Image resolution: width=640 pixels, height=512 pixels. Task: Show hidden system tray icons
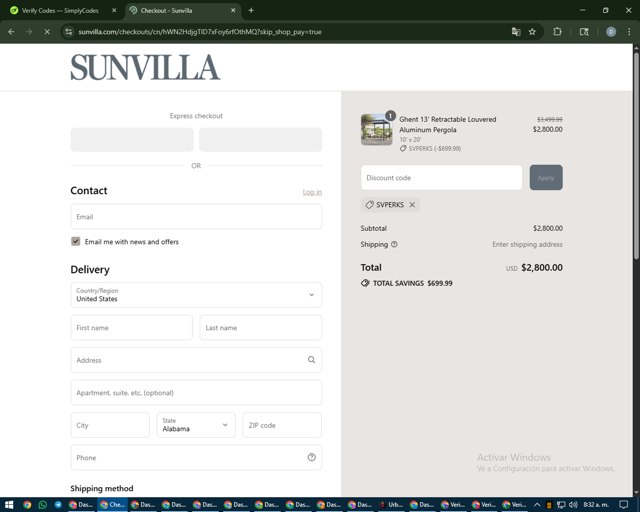(x=537, y=505)
